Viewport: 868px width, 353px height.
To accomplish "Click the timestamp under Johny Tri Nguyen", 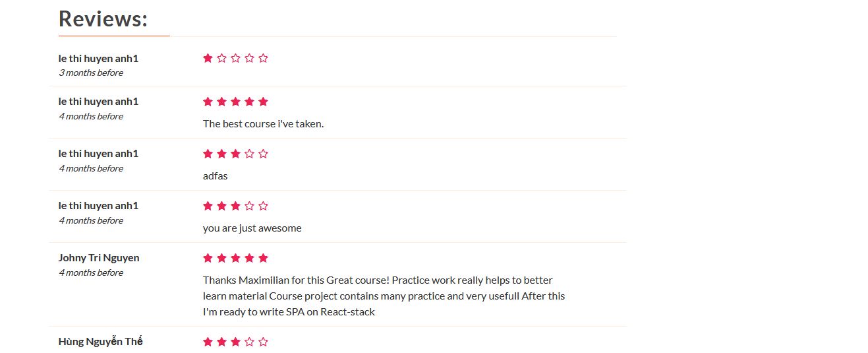I will (x=91, y=273).
